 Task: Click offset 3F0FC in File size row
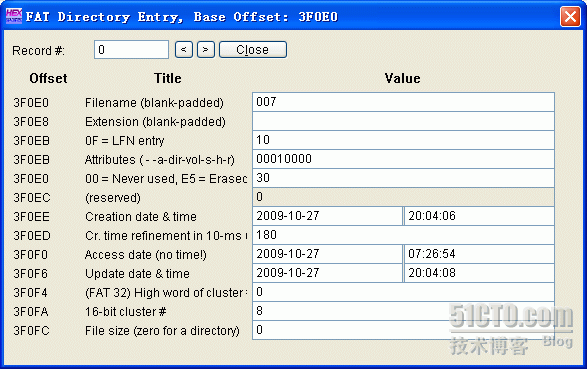(x=31, y=331)
